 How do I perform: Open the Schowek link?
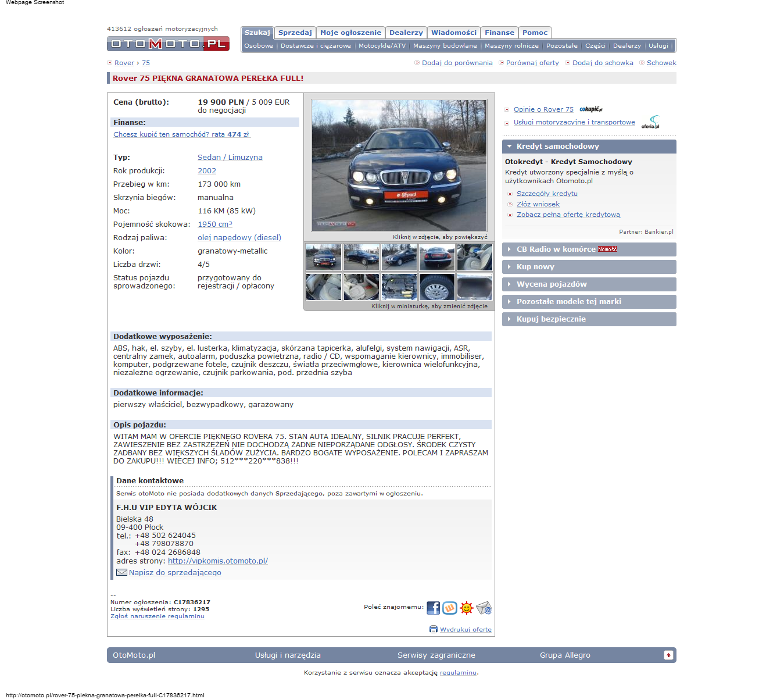661,63
